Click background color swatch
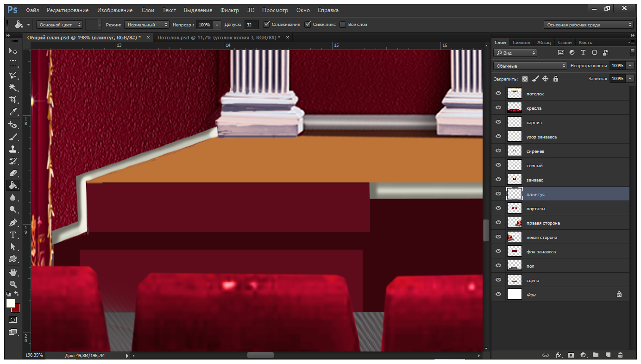 click(16, 309)
